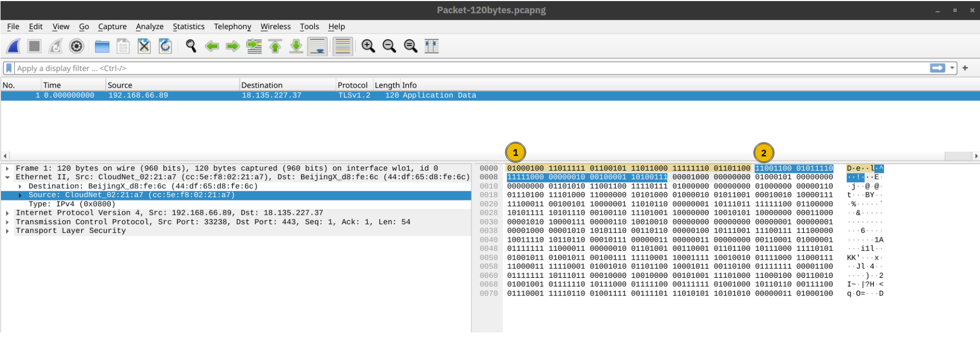Open display filter history dropdown

(952, 68)
